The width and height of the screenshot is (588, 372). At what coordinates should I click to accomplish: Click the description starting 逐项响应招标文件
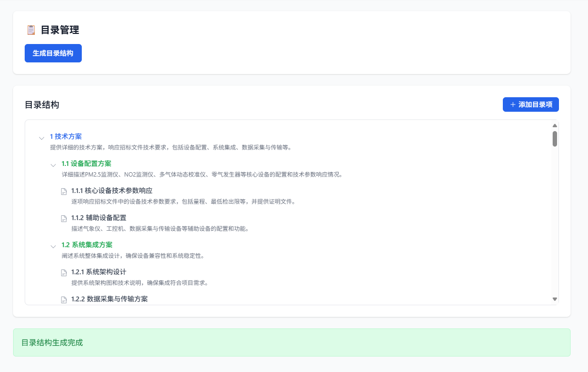tap(183, 202)
